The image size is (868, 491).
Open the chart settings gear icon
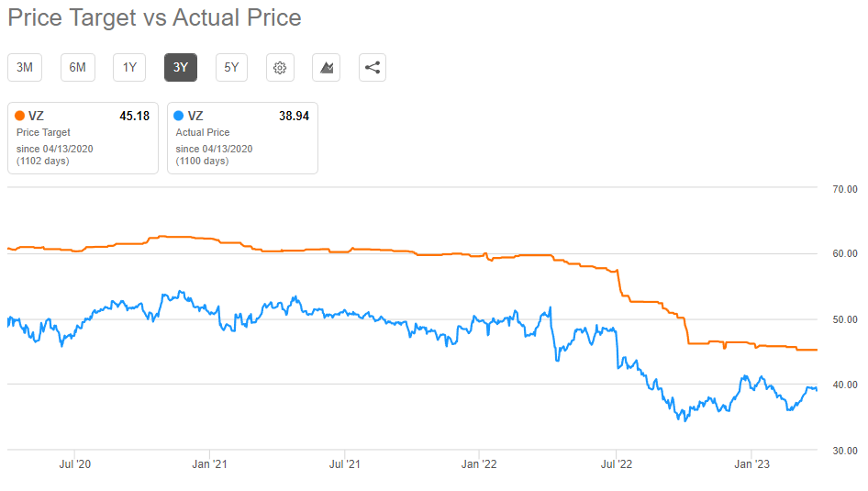(x=281, y=67)
